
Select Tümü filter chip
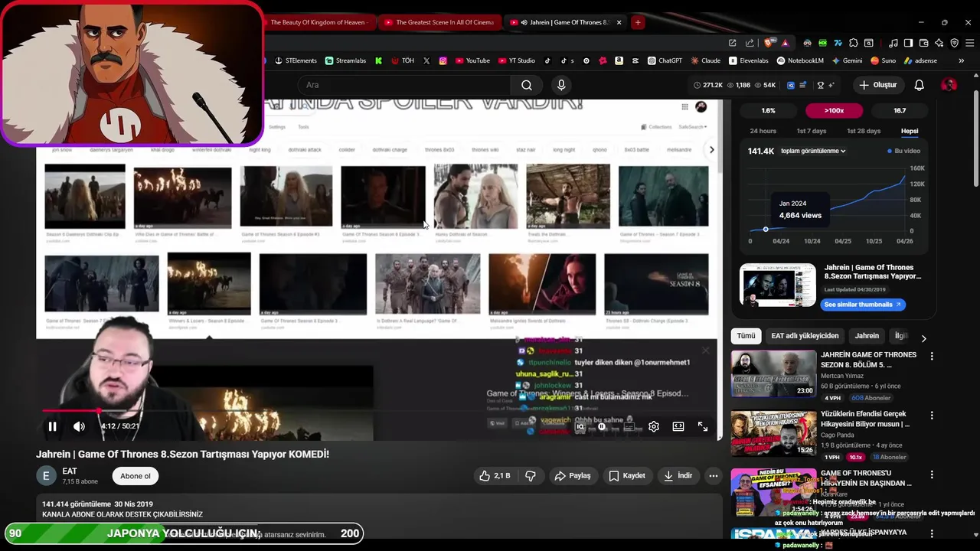click(x=746, y=336)
